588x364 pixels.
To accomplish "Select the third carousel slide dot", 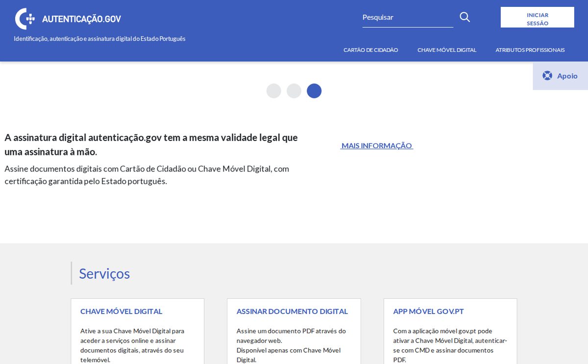I will coord(314,91).
